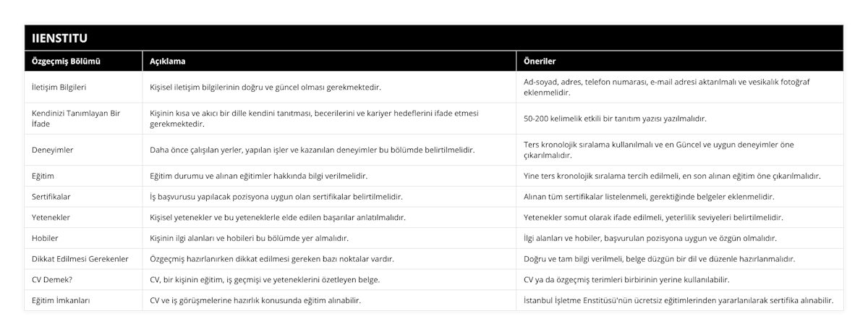868x335 pixels.
Task: Select the Kendinizi Tanımlayan Bir İfade cell
Action: 75,118
